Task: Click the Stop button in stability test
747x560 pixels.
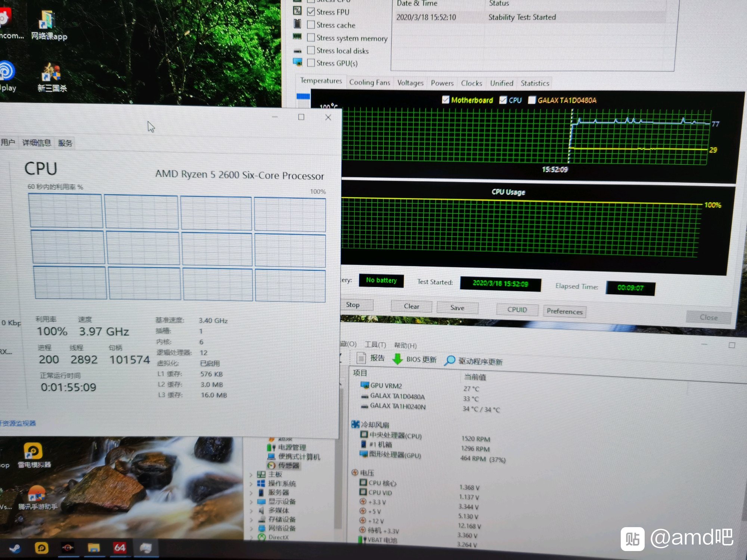Action: coord(356,305)
